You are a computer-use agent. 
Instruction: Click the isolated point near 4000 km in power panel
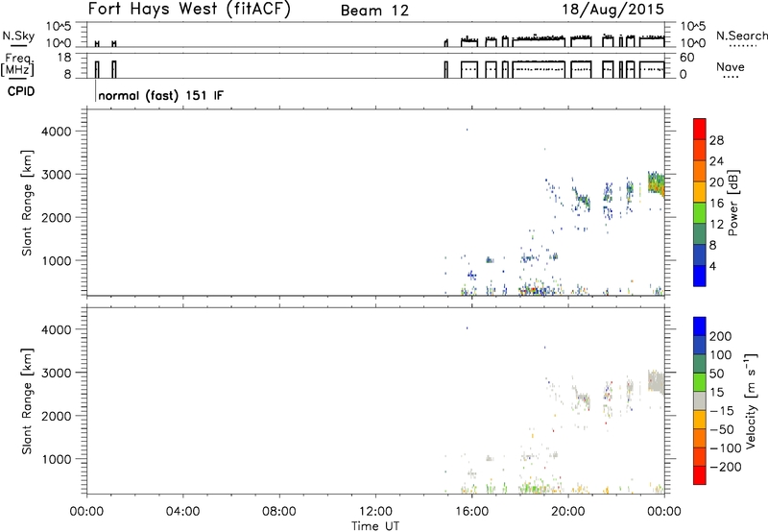point(467,130)
